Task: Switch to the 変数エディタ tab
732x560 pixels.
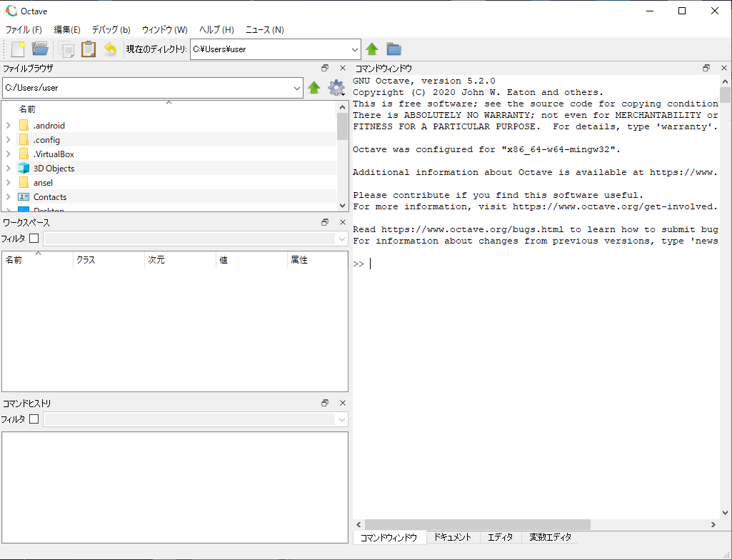Action: tap(550, 537)
